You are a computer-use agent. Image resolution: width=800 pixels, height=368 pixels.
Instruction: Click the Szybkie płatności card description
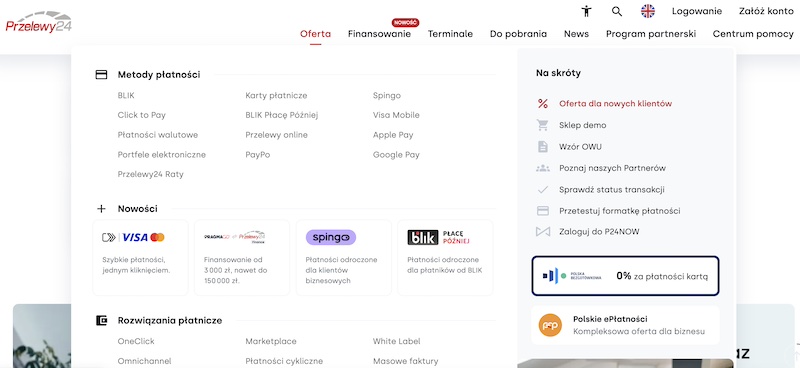pyautogui.click(x=136, y=265)
